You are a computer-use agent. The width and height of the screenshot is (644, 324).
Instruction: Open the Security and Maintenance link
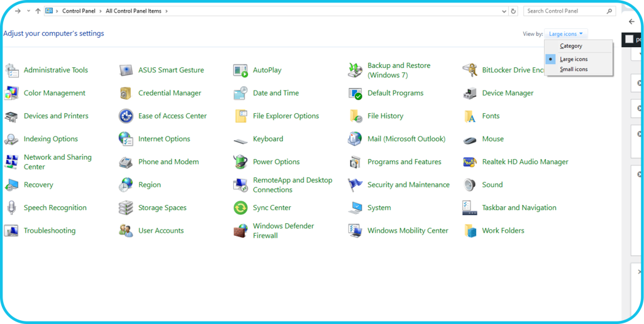pos(409,185)
